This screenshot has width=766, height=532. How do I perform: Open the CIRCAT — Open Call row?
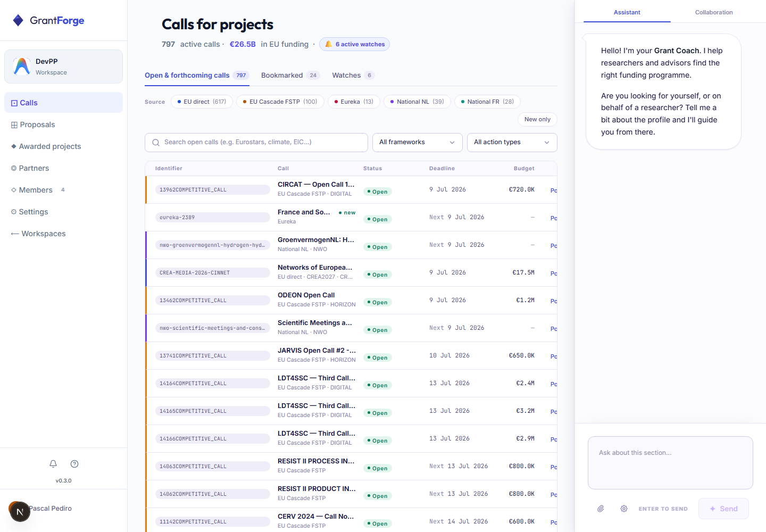click(x=351, y=190)
